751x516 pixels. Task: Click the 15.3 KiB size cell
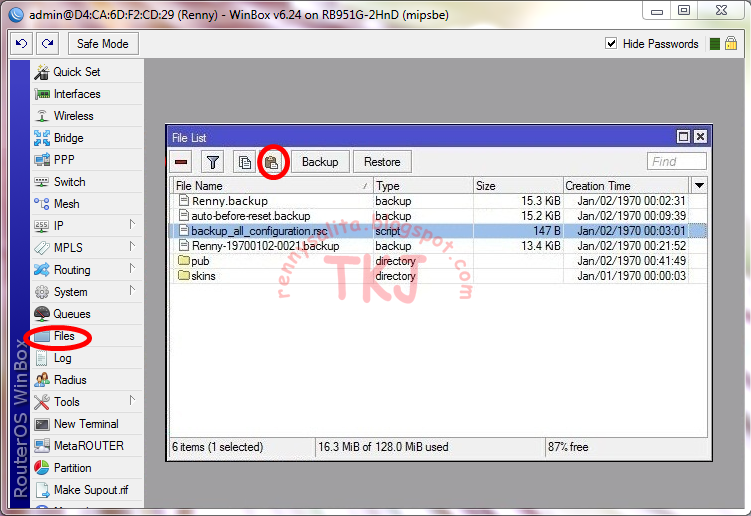[541, 201]
